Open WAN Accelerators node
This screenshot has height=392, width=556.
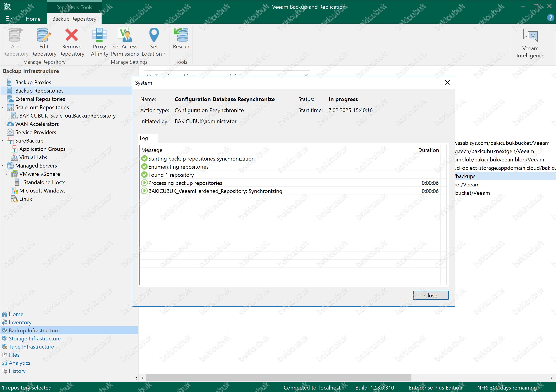[x=37, y=124]
